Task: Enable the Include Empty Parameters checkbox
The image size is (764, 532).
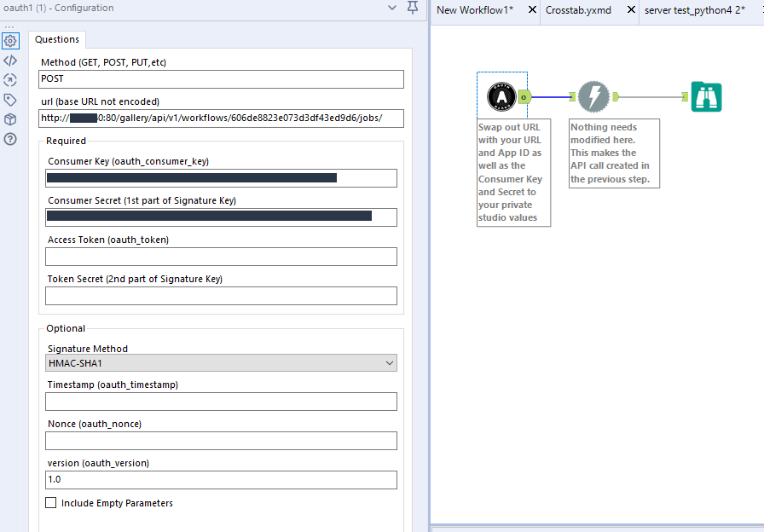Action: (50, 502)
